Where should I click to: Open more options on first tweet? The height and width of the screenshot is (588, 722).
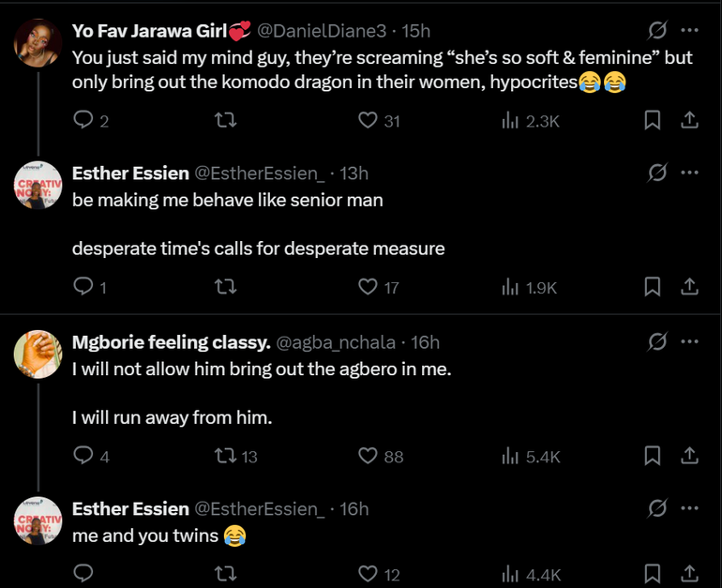[x=689, y=29]
